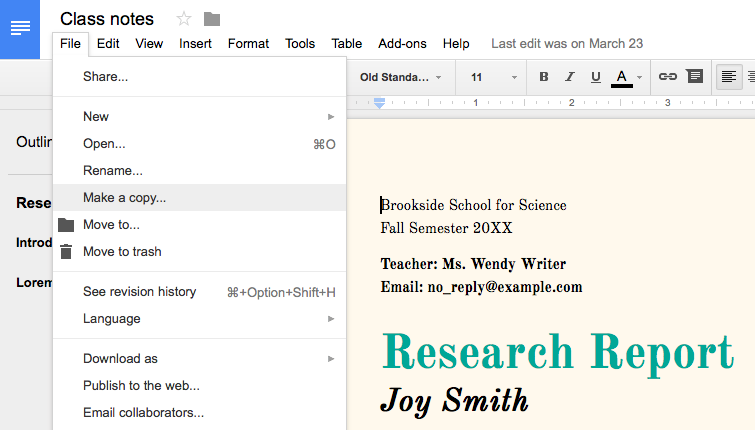Click the Last edit was on March 23 link
The height and width of the screenshot is (430, 755).
(x=567, y=44)
